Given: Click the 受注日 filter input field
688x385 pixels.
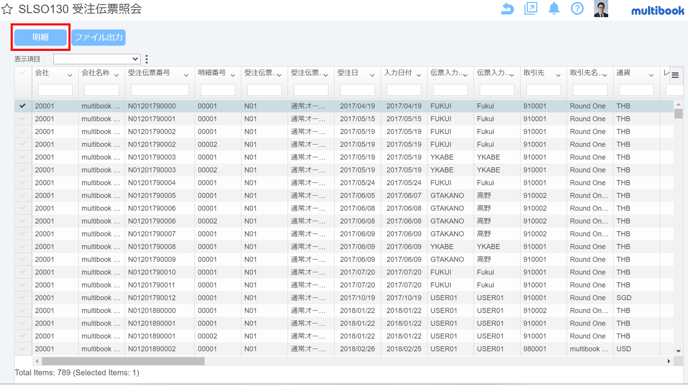Looking at the screenshot, I should (x=357, y=90).
